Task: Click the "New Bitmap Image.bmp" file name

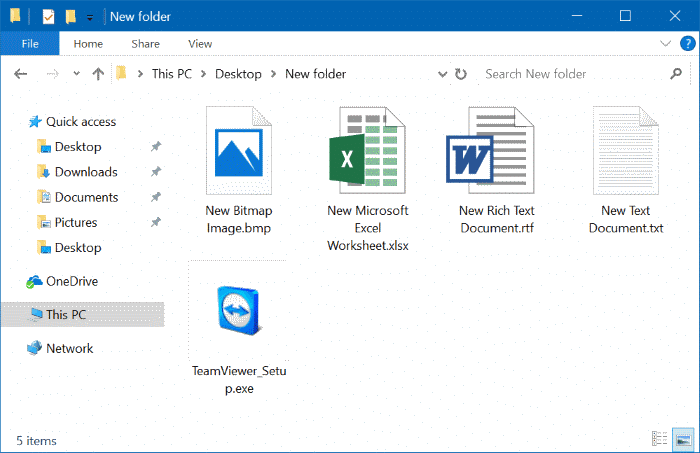Action: click(239, 219)
